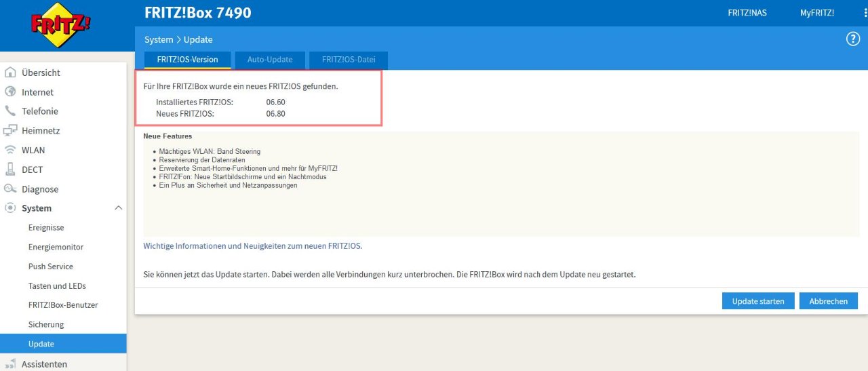
Task: Open Wichtige Informationen und Neuigkeiten link
Action: 253,246
